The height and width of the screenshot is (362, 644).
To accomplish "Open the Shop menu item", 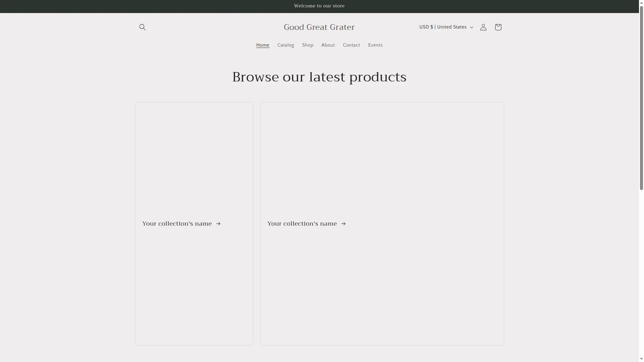I will point(308,45).
